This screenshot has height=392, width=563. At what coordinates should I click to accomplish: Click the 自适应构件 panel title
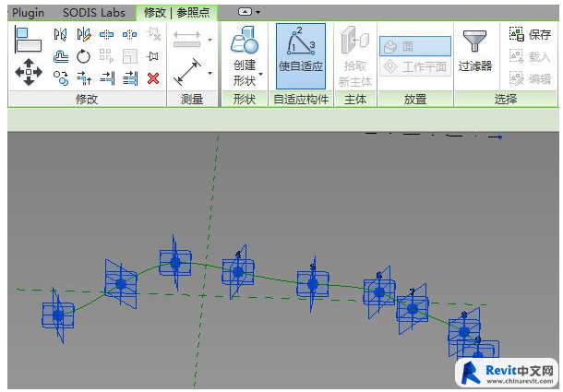tap(301, 99)
